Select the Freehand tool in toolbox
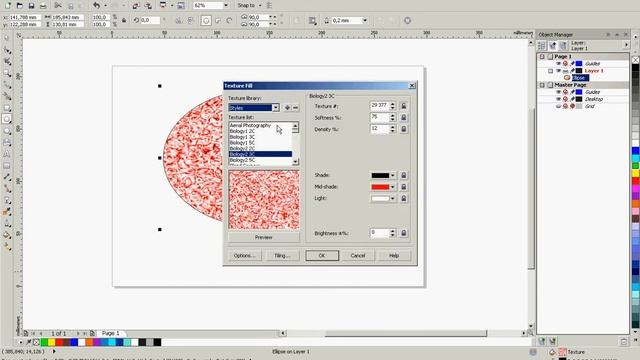The image size is (640, 360). (7, 84)
